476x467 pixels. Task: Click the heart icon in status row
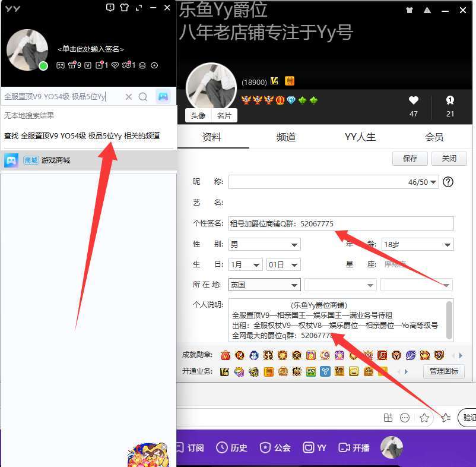[x=115, y=65]
